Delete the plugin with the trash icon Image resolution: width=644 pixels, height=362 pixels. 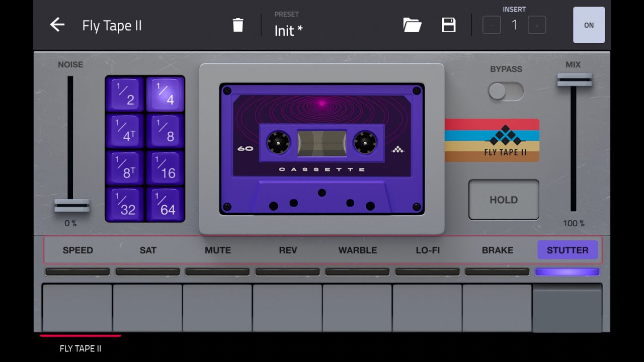click(x=238, y=25)
